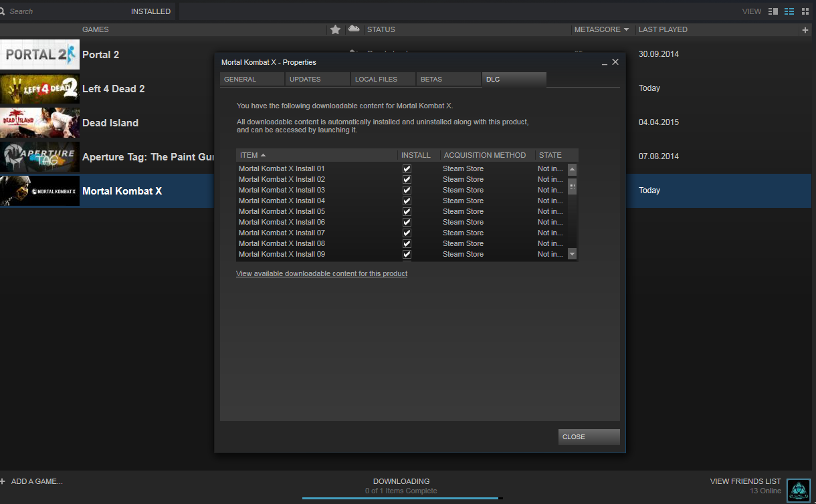Viewport: 816px width, 504px height.
Task: Open the GENERAL tab
Action: (x=252, y=79)
